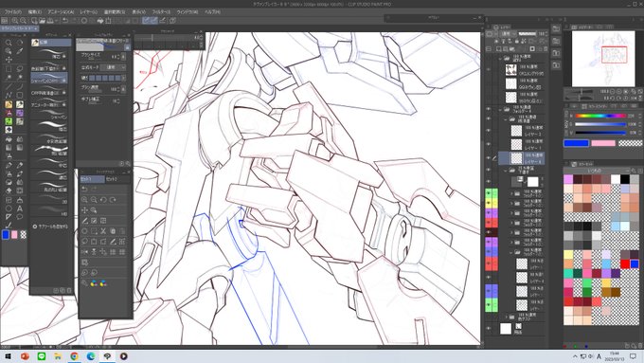Select the Move layer tool with cross arrows
644x363 pixels.
(9, 60)
